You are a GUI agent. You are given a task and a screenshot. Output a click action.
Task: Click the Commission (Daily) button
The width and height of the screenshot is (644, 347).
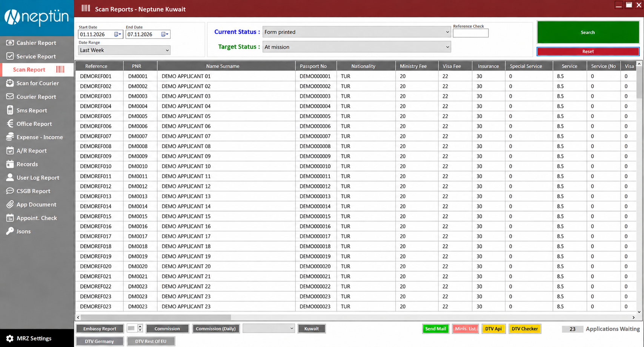click(x=215, y=329)
